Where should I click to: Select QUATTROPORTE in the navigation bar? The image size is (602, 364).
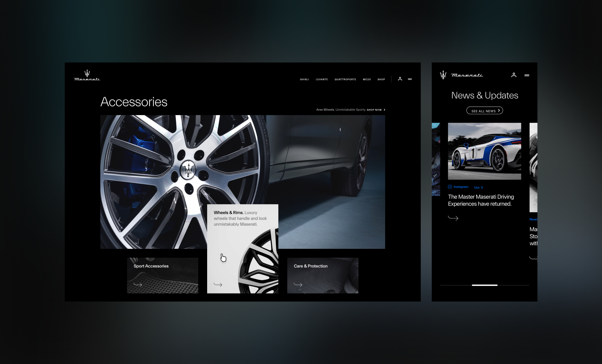pyautogui.click(x=345, y=79)
